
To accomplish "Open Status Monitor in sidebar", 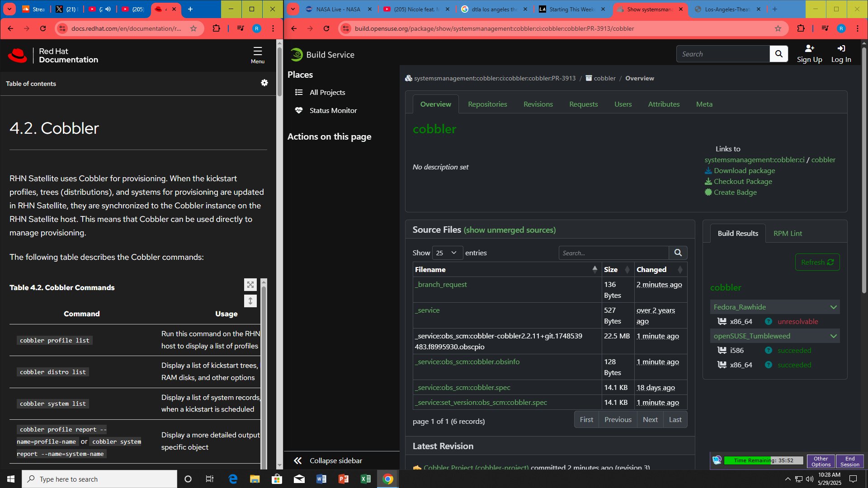I will 333,110.
